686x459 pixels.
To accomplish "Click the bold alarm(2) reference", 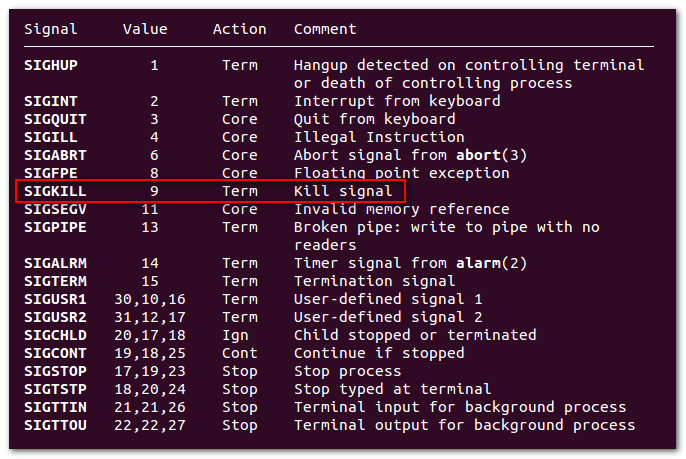I will coord(491,263).
